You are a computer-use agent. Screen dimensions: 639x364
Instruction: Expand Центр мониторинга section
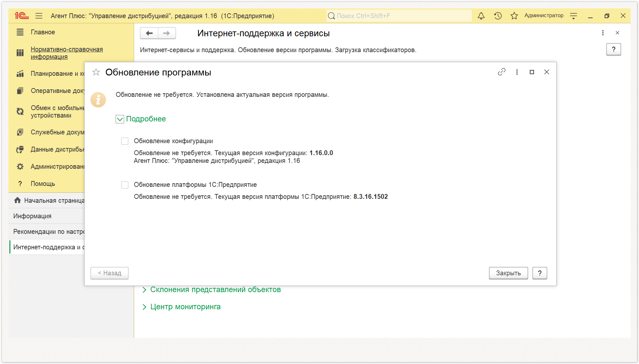click(x=145, y=307)
